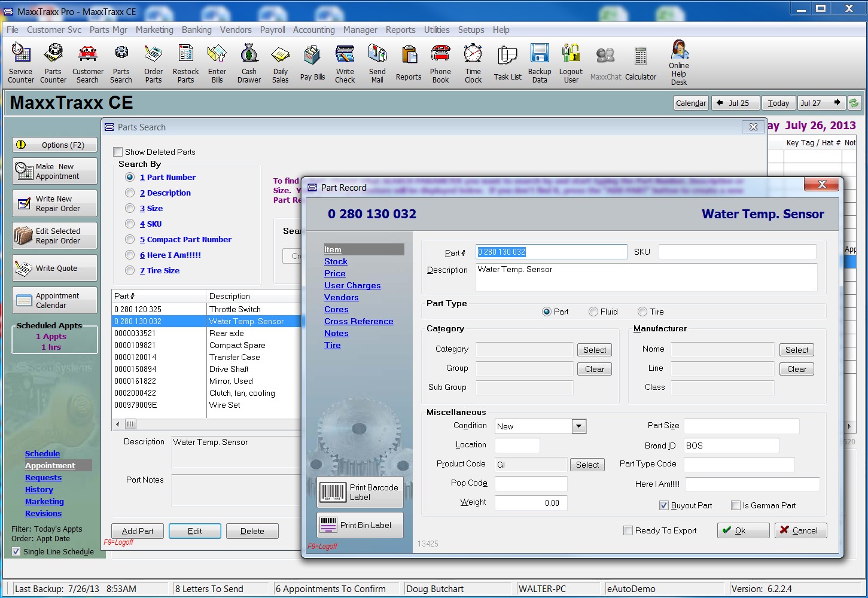The width and height of the screenshot is (868, 598).
Task: Open the Accounting menu
Action: (x=314, y=29)
